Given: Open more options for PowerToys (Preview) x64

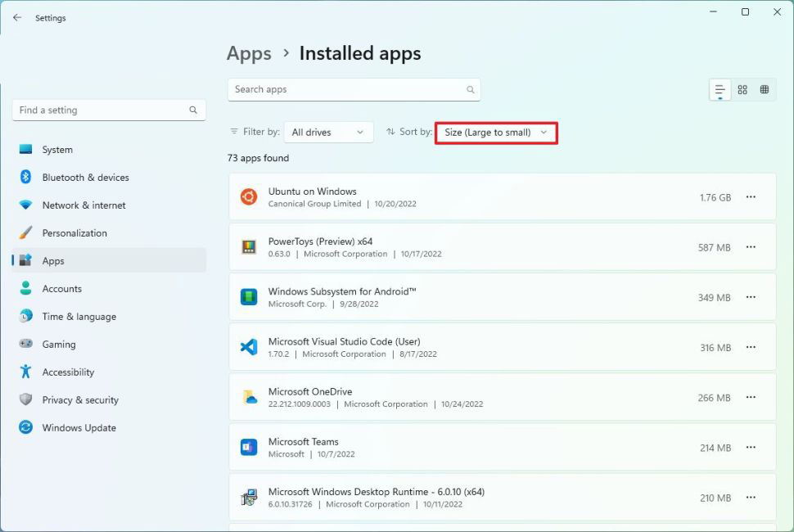Looking at the screenshot, I should coord(751,247).
